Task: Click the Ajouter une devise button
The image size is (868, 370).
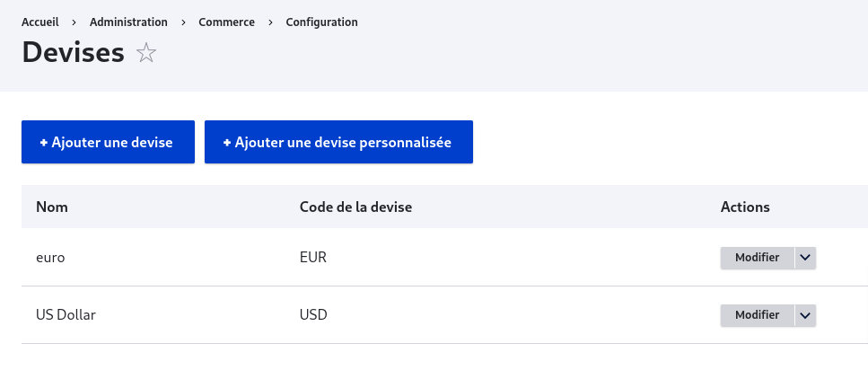Action: pyautogui.click(x=108, y=142)
